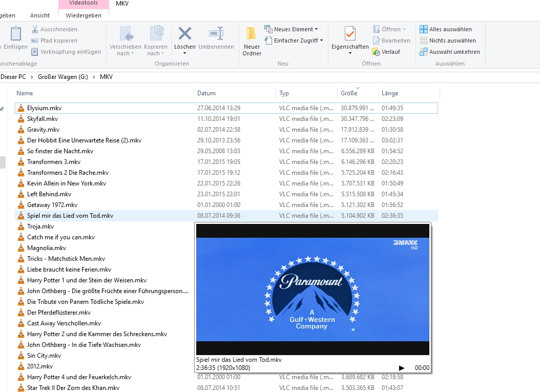Select the VLC icon of Der Pferdeflüsterer.mkv

(x=21, y=313)
